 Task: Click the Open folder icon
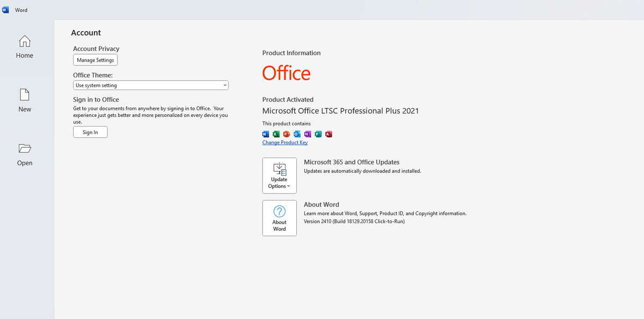[25, 149]
